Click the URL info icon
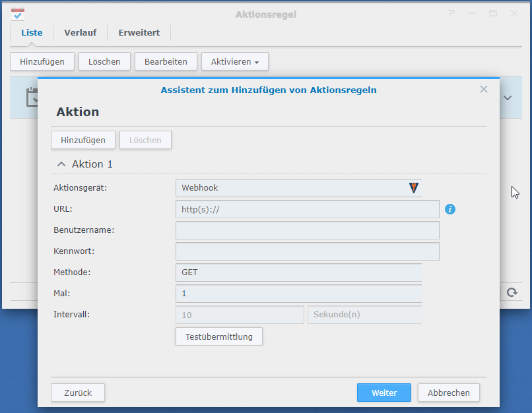The image size is (532, 413). click(450, 209)
